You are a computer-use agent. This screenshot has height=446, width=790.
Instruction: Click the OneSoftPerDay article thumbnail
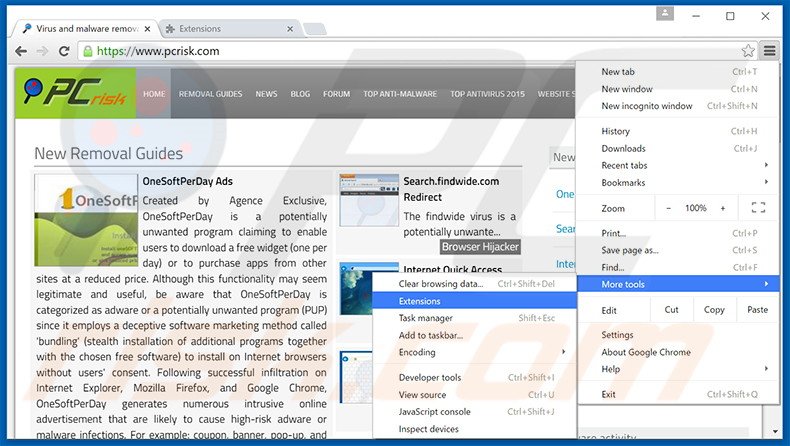[86, 220]
